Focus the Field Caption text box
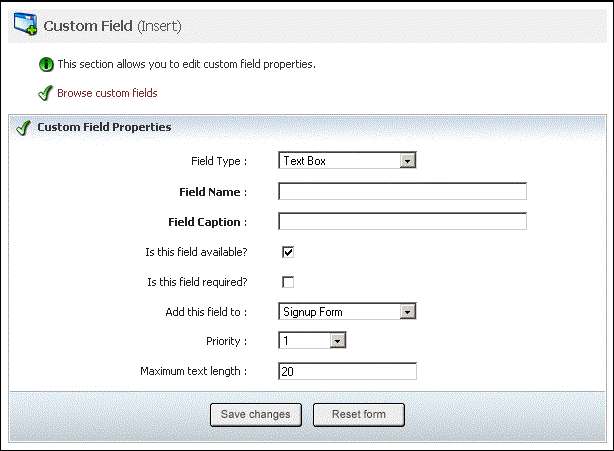The image size is (614, 451). tap(403, 221)
